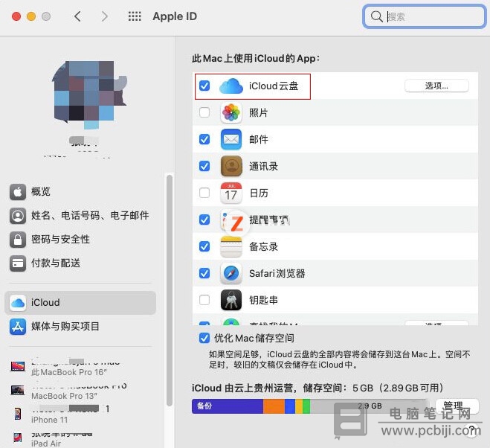This screenshot has width=490, height=448.
Task: Toggle the 提醒事项 checkbox
Action: coord(204,220)
